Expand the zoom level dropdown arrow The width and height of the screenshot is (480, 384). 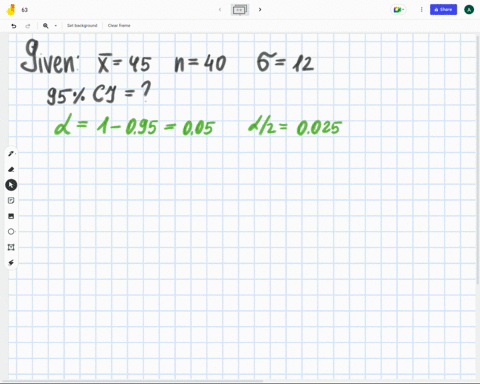56,26
